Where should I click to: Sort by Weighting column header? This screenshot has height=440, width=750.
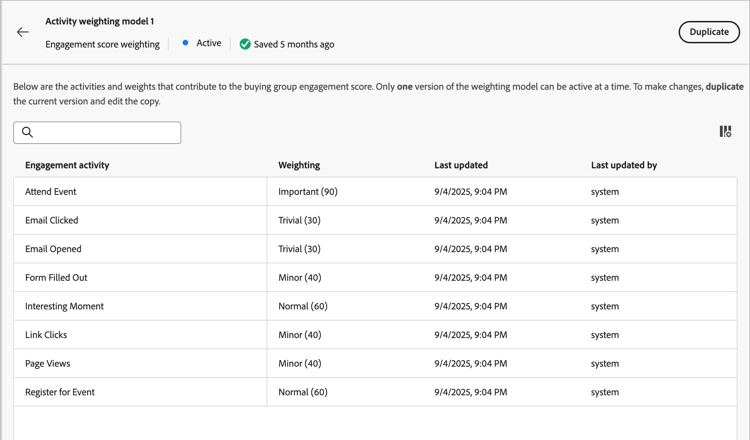[299, 165]
